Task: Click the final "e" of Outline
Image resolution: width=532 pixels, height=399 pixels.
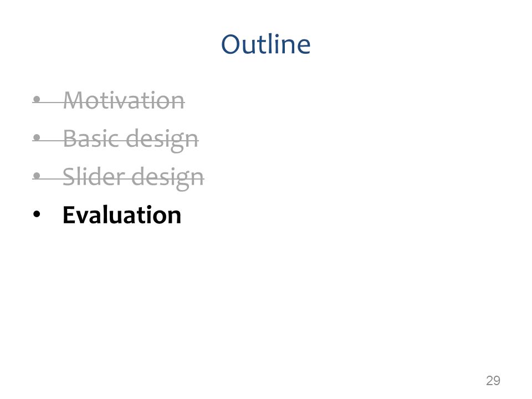Action: point(303,47)
